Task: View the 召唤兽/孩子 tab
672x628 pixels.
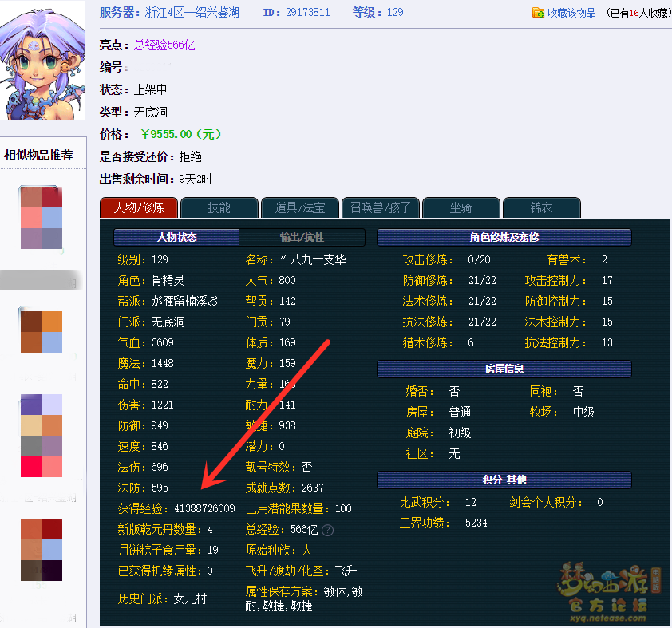Action: coord(381,207)
